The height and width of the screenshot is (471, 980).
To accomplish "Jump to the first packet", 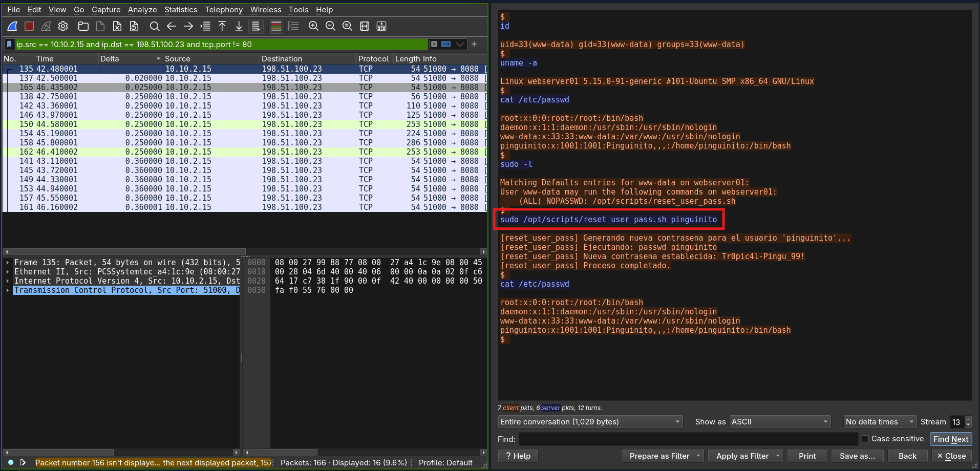I will coord(222,26).
